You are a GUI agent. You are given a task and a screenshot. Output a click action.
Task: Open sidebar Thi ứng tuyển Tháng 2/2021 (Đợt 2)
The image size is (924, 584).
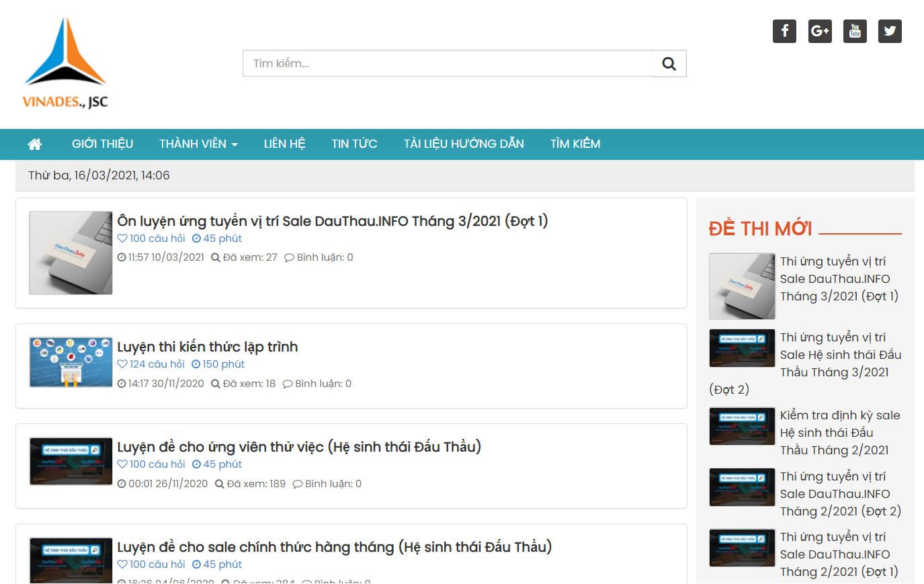(840, 494)
